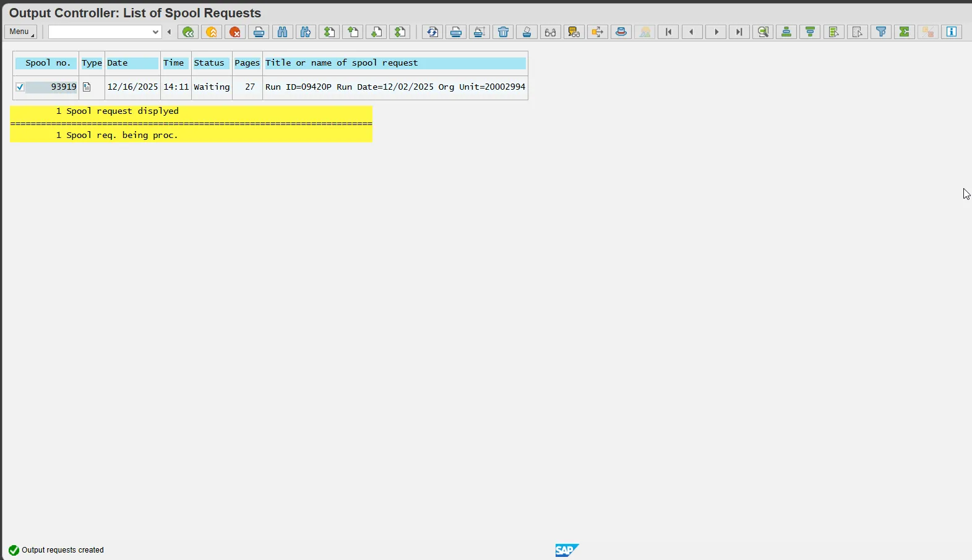The height and width of the screenshot is (560, 972).
Task: Click the Spool no. column header
Action: coord(47,63)
